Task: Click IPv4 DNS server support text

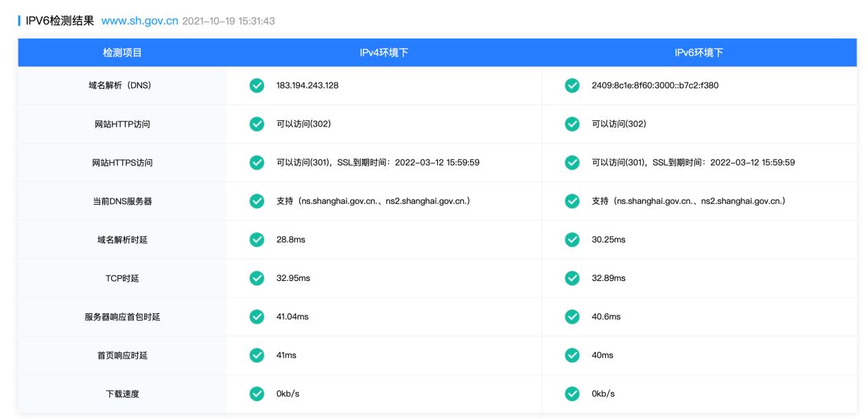Action: (x=373, y=201)
